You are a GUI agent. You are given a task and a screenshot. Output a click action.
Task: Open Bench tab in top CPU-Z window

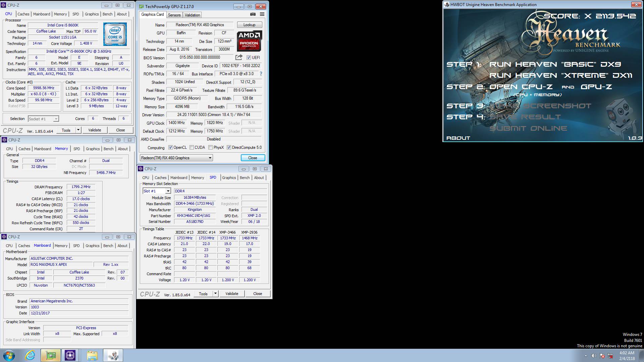[107, 14]
